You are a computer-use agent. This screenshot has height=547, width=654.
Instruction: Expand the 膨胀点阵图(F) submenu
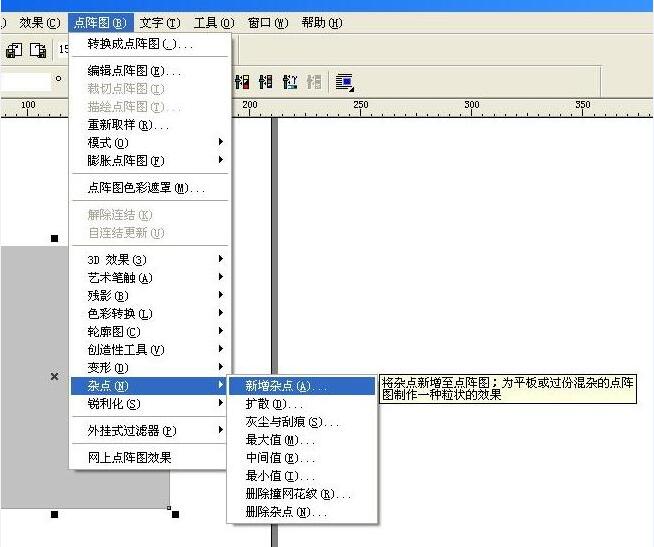pos(150,161)
